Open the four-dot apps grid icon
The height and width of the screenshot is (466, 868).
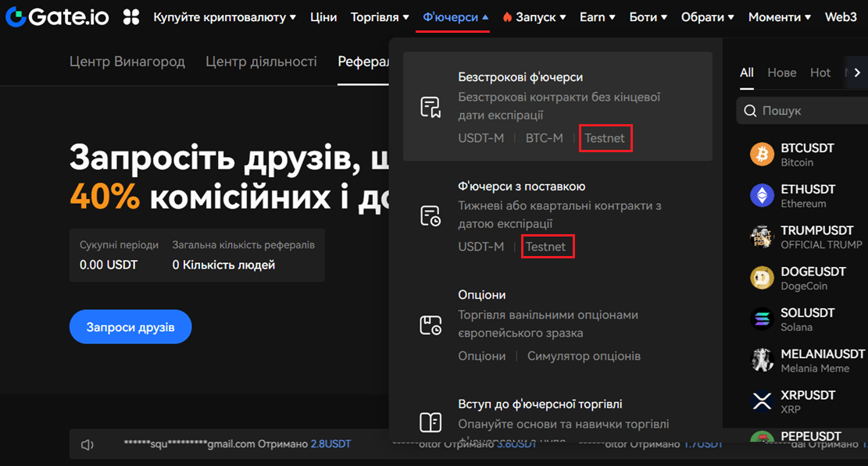coord(131,17)
